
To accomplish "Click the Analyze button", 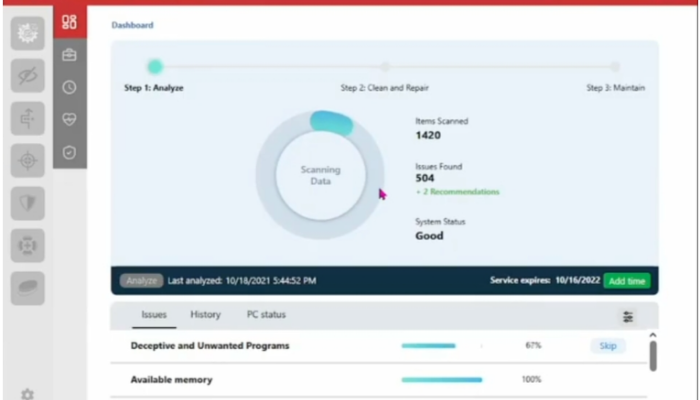I will [x=141, y=281].
